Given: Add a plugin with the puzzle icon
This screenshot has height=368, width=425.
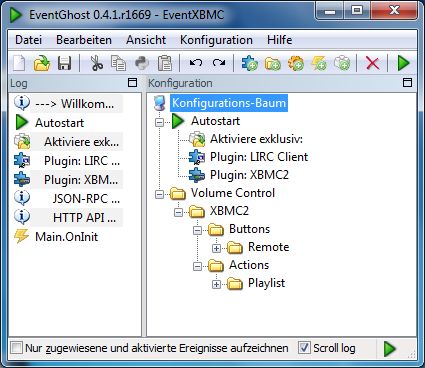Looking at the screenshot, I should [x=250, y=63].
